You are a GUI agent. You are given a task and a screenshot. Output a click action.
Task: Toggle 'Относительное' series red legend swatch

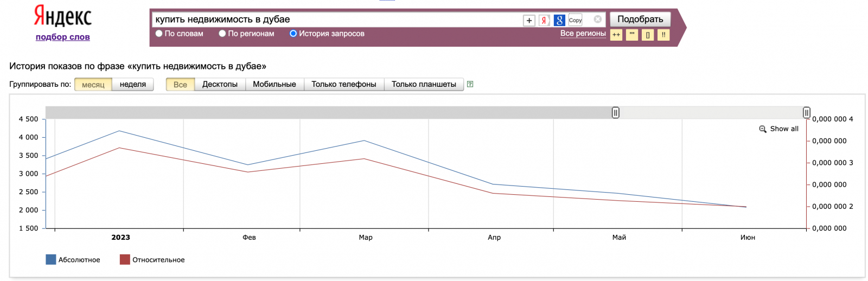pos(125,260)
